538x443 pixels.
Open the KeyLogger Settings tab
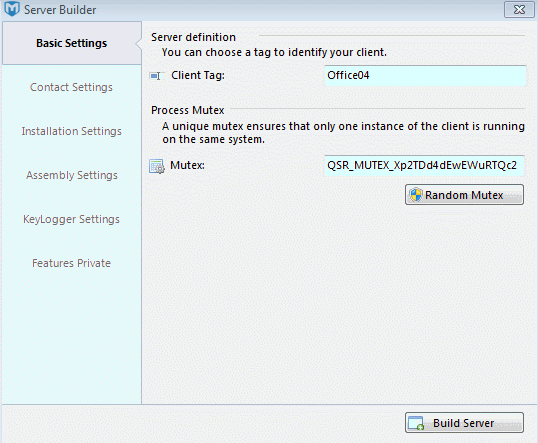(x=71, y=219)
